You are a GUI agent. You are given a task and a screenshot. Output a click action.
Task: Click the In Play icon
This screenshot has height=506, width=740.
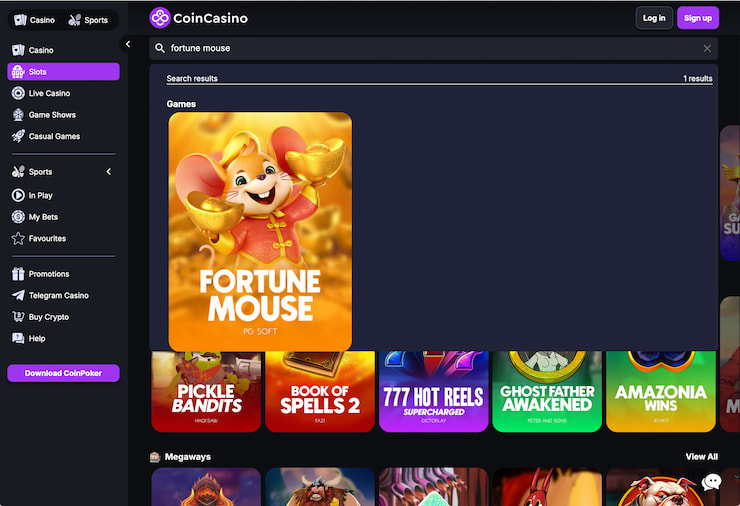pyautogui.click(x=18, y=195)
